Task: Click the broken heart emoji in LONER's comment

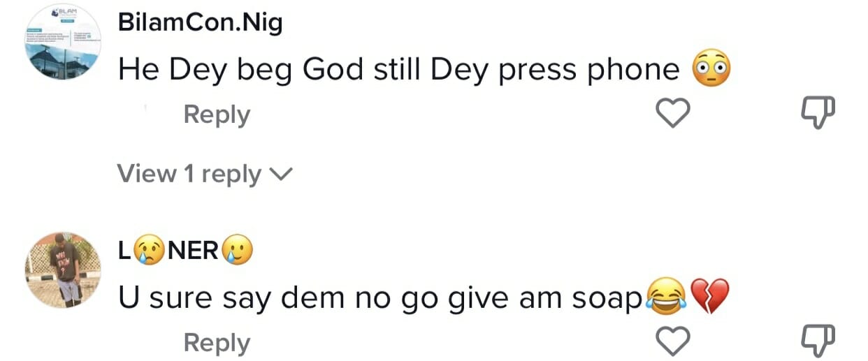Action: point(709,297)
